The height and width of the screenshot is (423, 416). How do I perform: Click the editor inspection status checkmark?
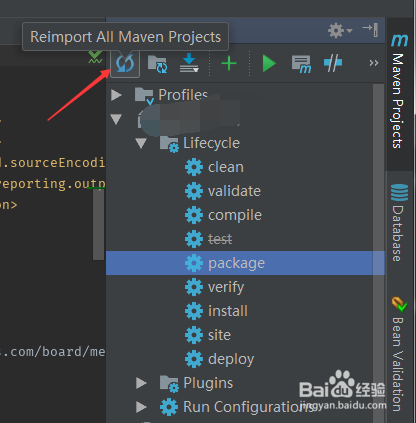coord(95,57)
